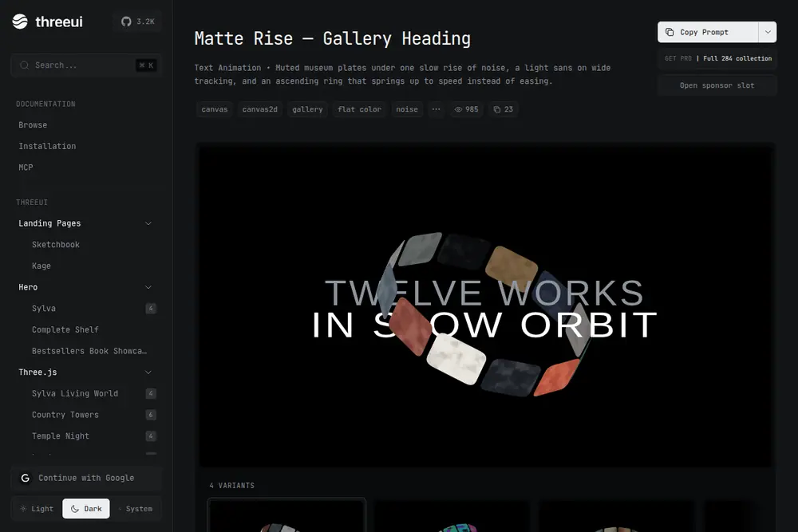The width and height of the screenshot is (798, 532).
Task: Go to the Browse page
Action: point(33,125)
